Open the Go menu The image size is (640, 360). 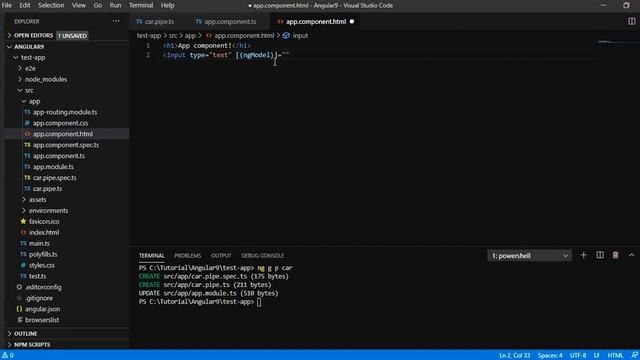(x=98, y=5)
